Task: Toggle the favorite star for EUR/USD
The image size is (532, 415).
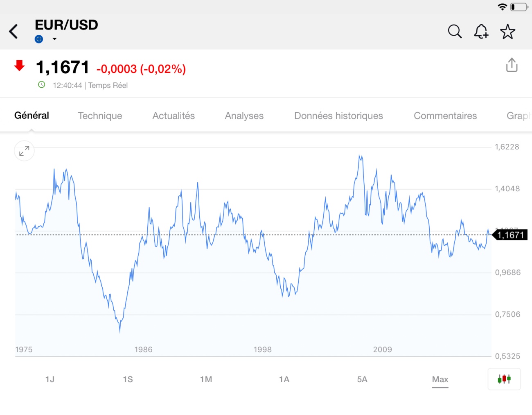Action: pyautogui.click(x=507, y=32)
